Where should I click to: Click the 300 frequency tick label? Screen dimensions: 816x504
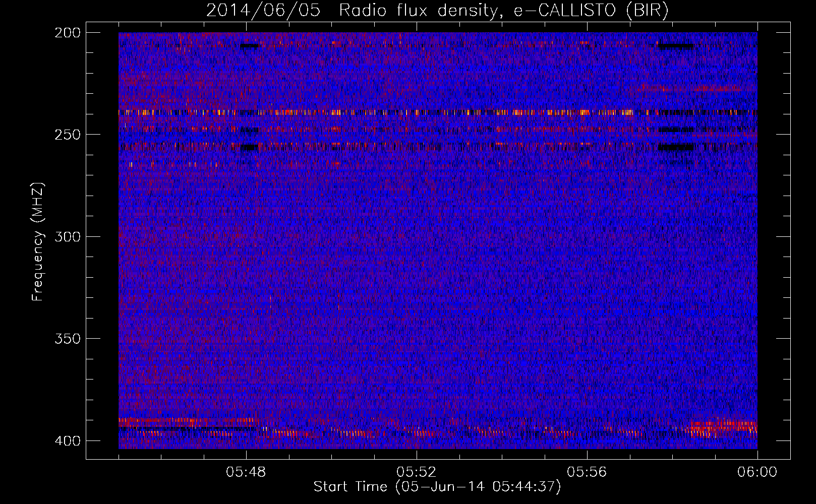click(x=67, y=236)
